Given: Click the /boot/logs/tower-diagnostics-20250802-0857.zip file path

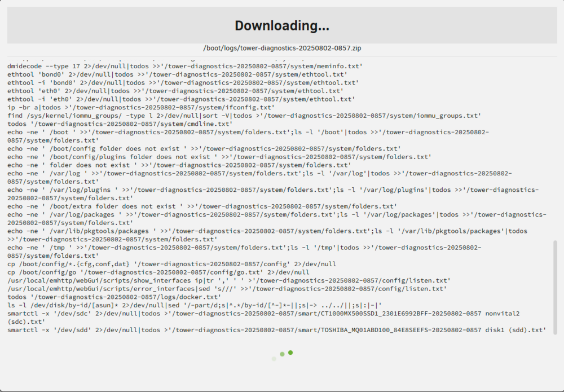Looking at the screenshot, I should tap(282, 48).
